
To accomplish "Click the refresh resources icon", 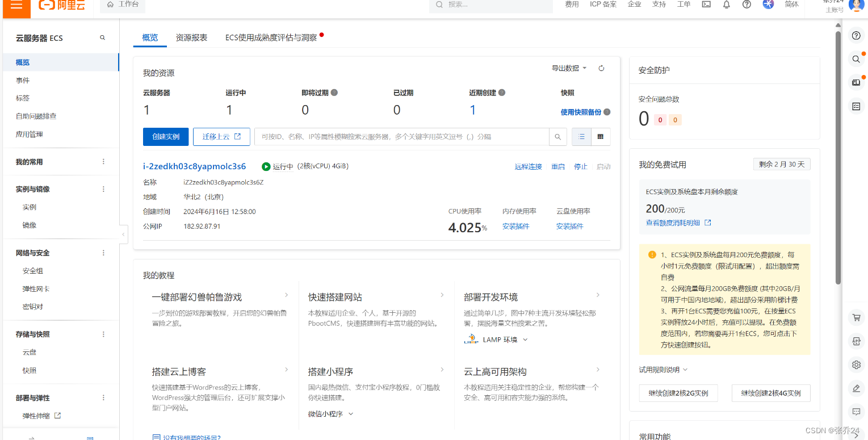I will pos(601,68).
